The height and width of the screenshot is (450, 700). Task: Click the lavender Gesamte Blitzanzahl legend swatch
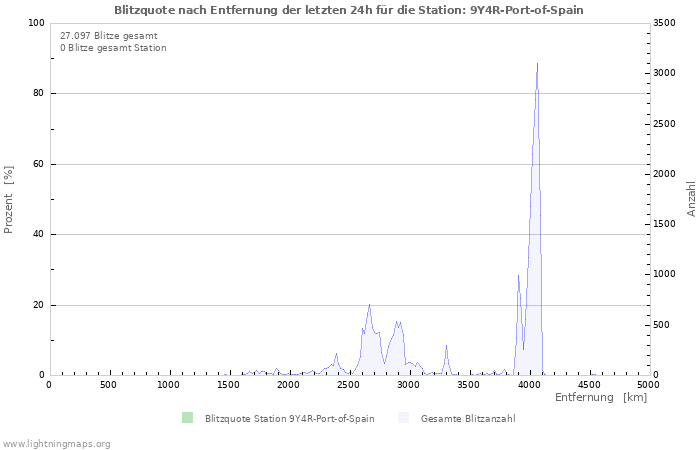pyautogui.click(x=404, y=418)
